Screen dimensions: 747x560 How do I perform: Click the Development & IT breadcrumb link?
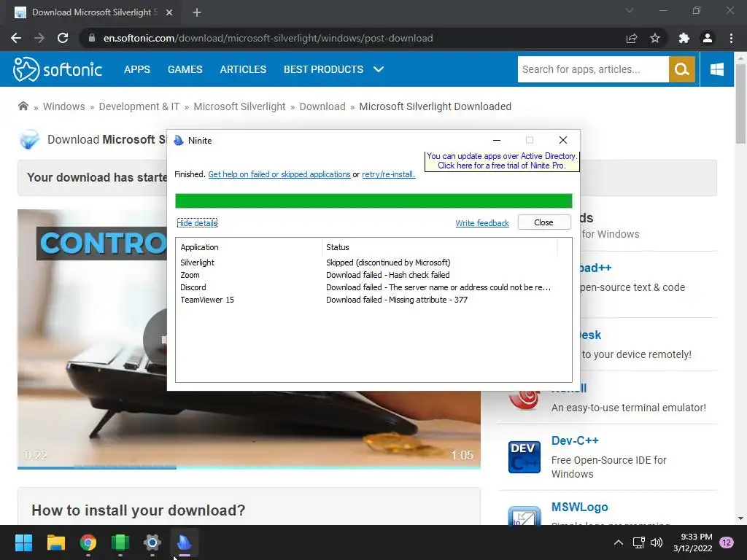click(139, 106)
